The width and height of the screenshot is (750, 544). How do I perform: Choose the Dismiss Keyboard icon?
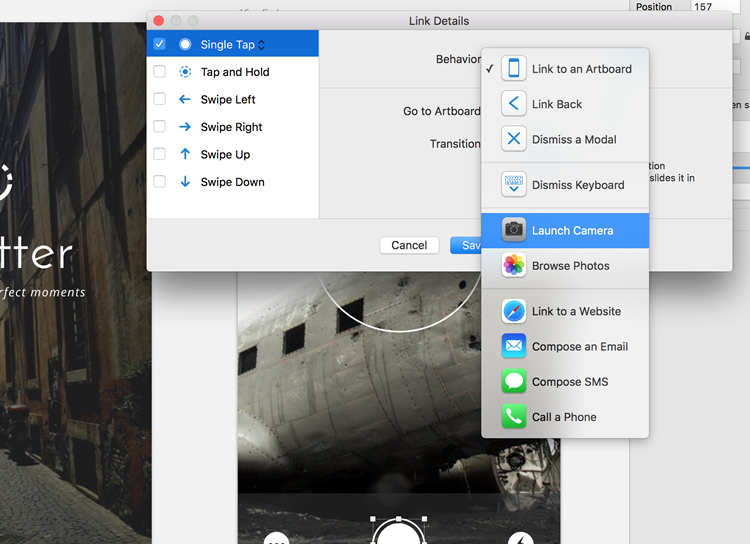pos(514,185)
